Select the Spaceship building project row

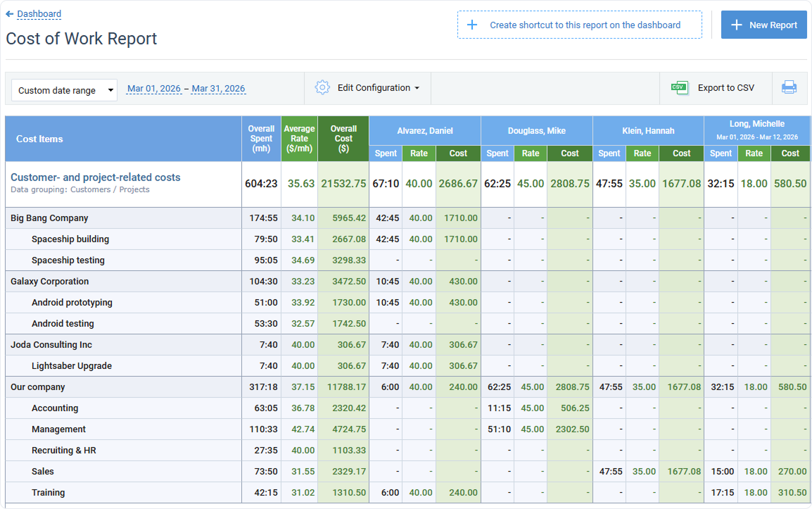pos(70,239)
